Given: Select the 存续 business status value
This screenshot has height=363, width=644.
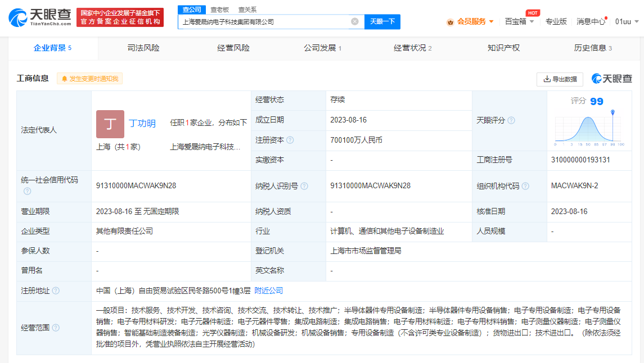Looking at the screenshot, I should tap(337, 99).
